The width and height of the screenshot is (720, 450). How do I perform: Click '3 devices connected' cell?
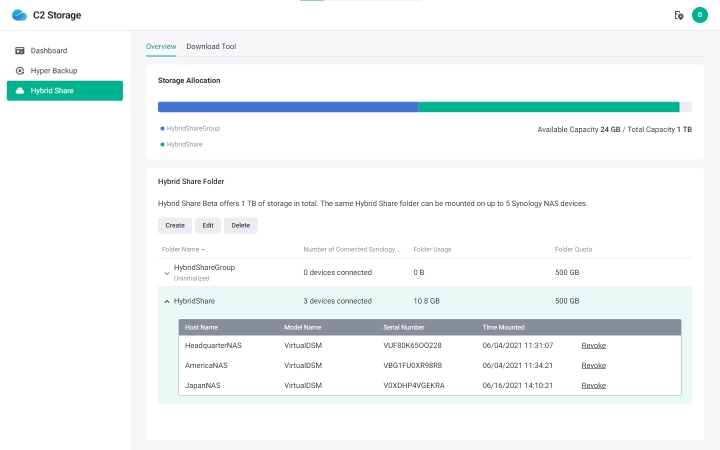pos(338,301)
